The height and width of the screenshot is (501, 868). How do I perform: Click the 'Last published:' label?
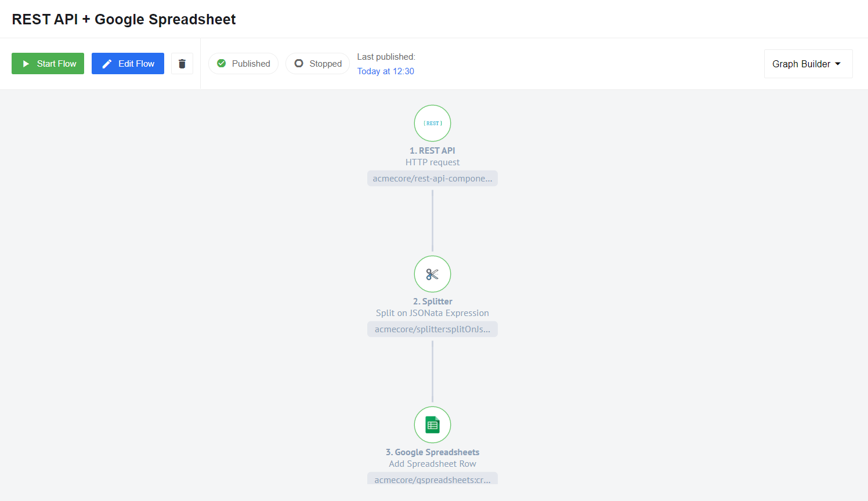(386, 57)
